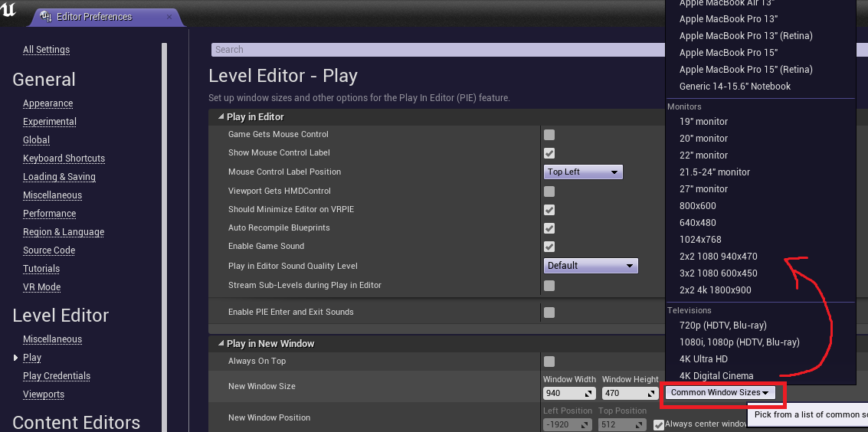Image resolution: width=868 pixels, height=432 pixels.
Task: Open Play in Editor Sound Quality dropdown
Action: pos(591,266)
